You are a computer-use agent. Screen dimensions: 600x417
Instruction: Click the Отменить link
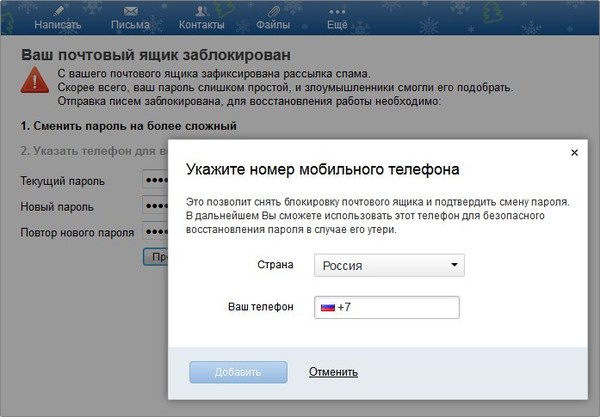[x=333, y=372]
